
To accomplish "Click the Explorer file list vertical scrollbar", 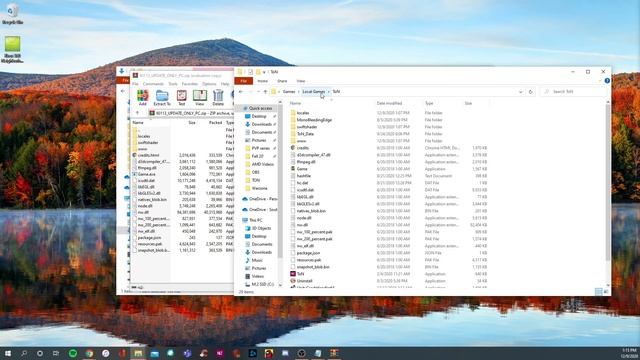I will pos(608,182).
